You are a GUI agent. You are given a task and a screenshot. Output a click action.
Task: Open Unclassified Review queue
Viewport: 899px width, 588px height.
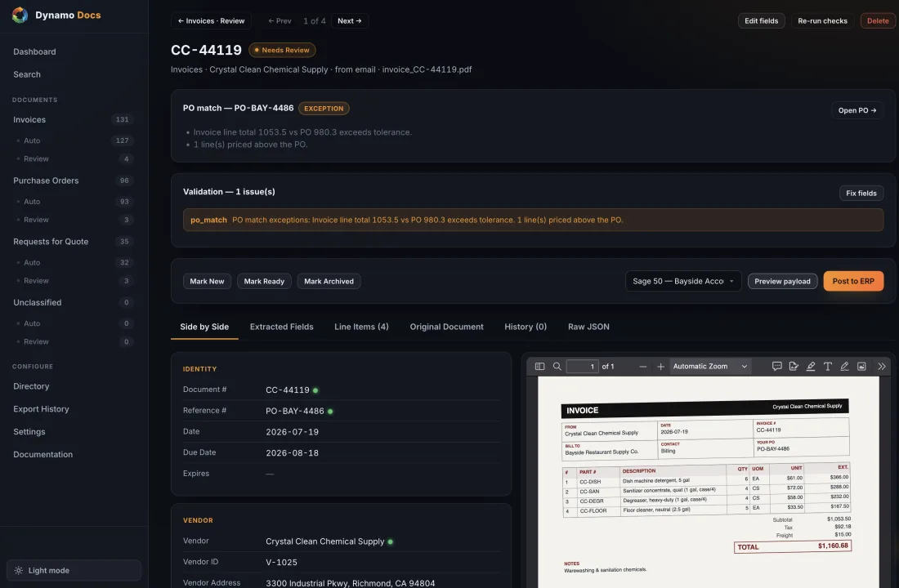(x=74, y=341)
